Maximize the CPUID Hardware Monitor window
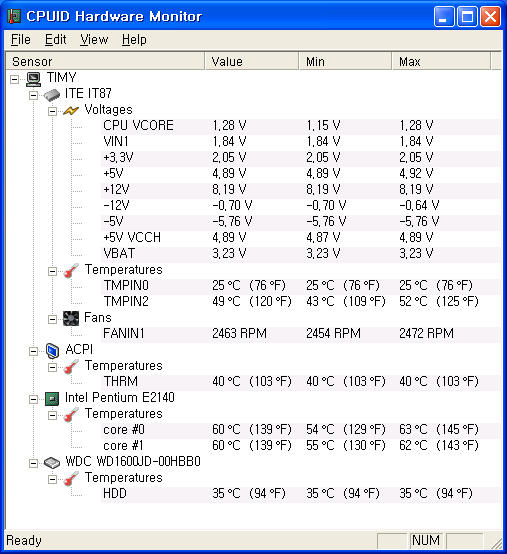The width and height of the screenshot is (507, 554). 467,16
